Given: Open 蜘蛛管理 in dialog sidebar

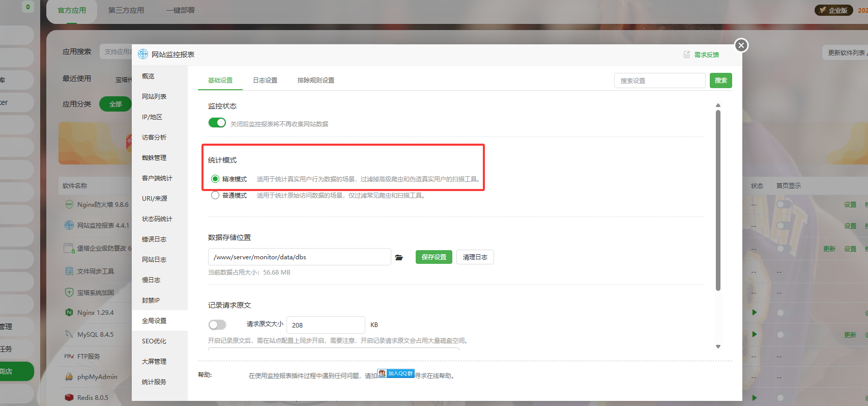Looking at the screenshot, I should pos(160,157).
